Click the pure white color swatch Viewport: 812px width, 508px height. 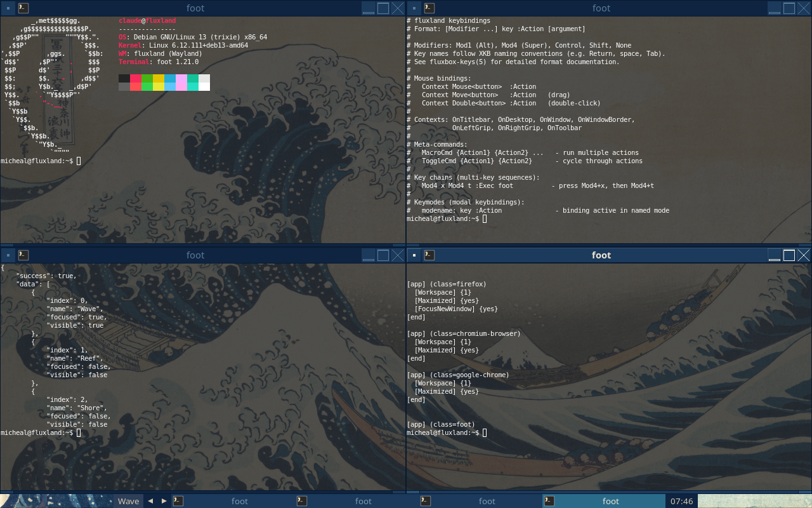click(204, 86)
